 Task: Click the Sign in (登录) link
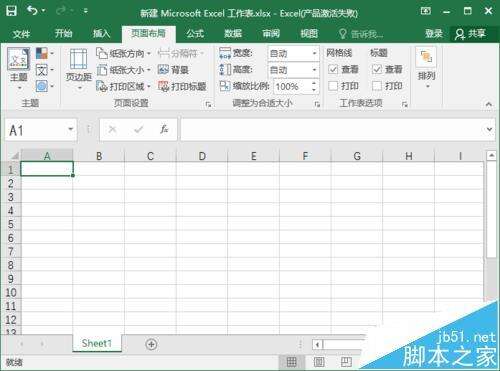click(434, 33)
